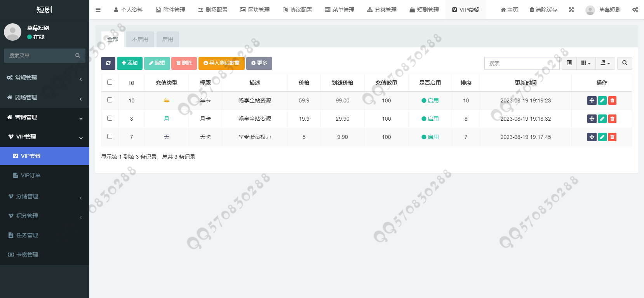The image size is (644, 298).
Task: Edit row Id 7 with the green pencil icon
Action: pos(602,137)
